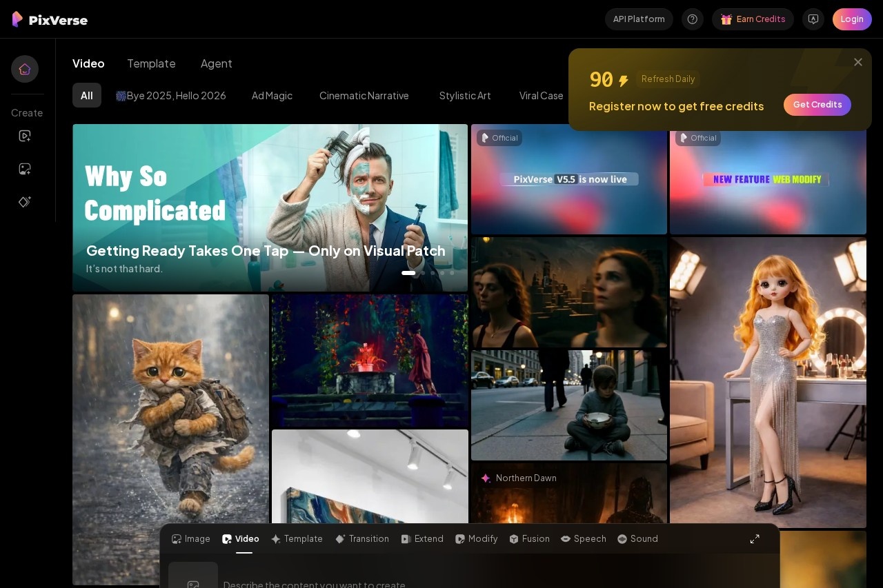This screenshot has height=588, width=883.
Task: Click the PixVerse logo
Action: click(50, 19)
